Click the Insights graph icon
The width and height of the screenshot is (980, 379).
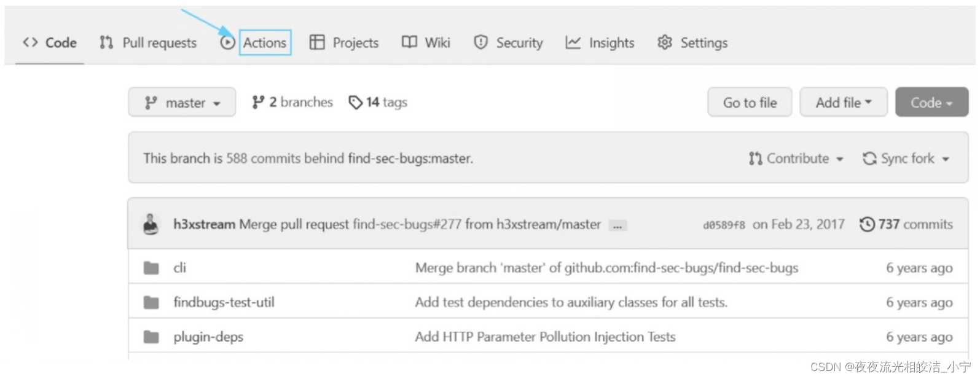(x=573, y=42)
